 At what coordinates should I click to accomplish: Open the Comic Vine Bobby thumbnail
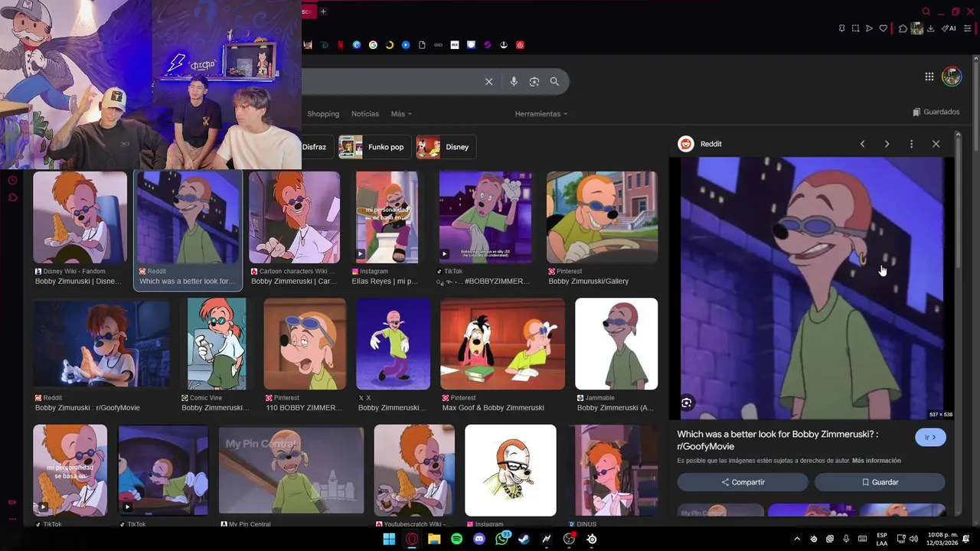point(217,344)
